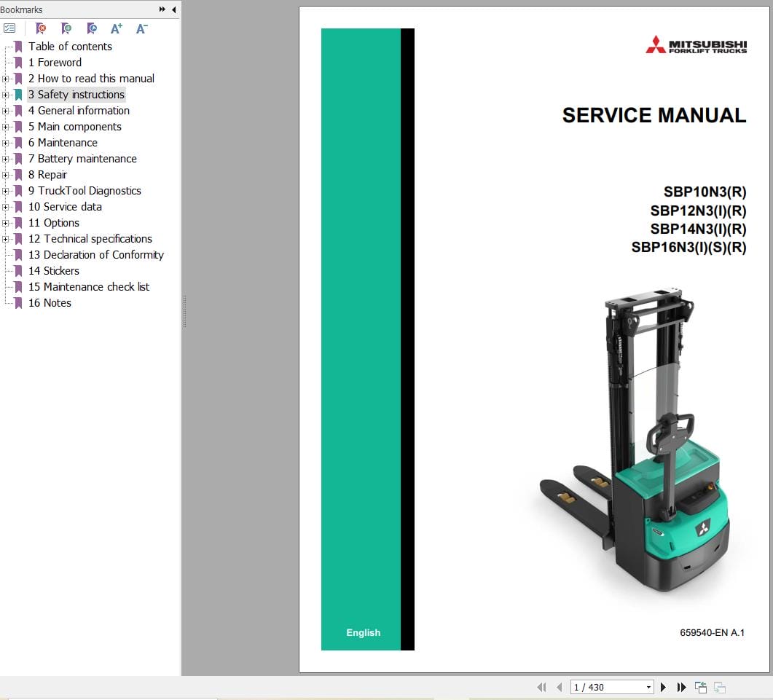
Task: Add a new bookmark
Action: tap(66, 28)
